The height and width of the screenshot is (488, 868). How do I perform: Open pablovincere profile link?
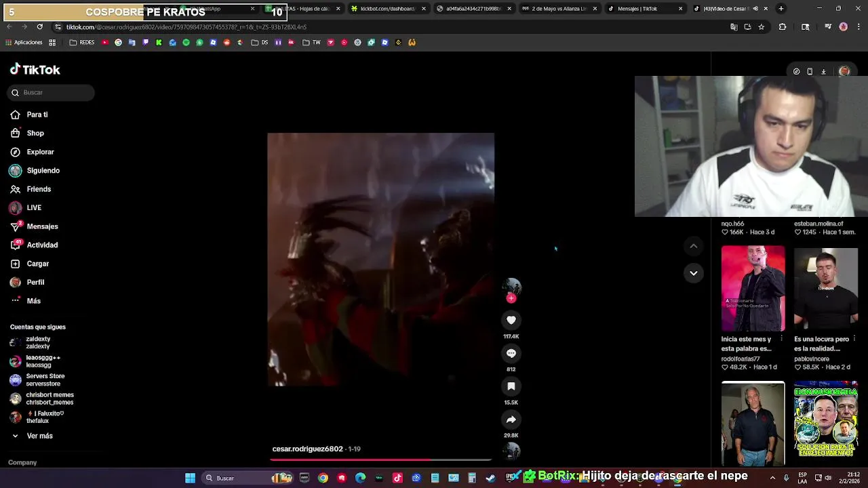[812, 359]
